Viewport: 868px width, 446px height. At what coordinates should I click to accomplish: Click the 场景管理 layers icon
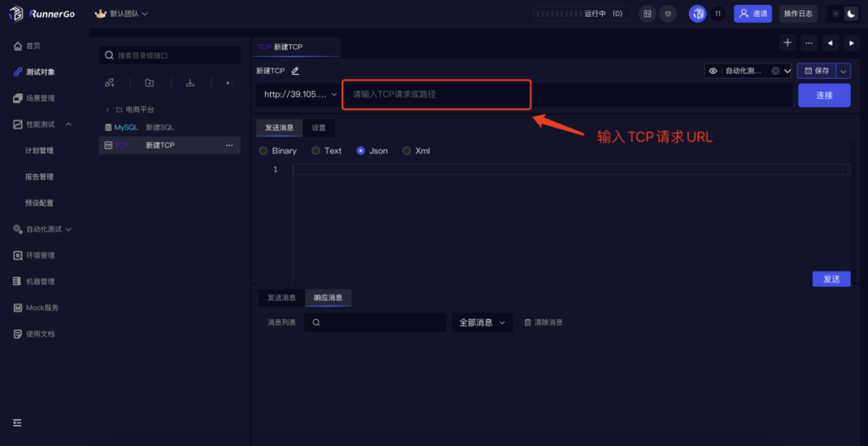click(x=18, y=98)
